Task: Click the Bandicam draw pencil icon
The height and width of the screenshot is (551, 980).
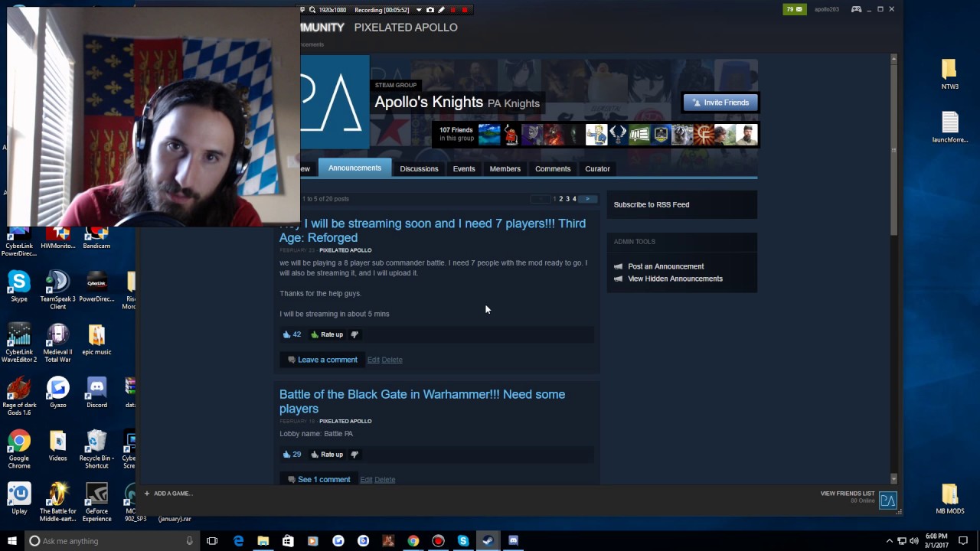Action: 441,10
